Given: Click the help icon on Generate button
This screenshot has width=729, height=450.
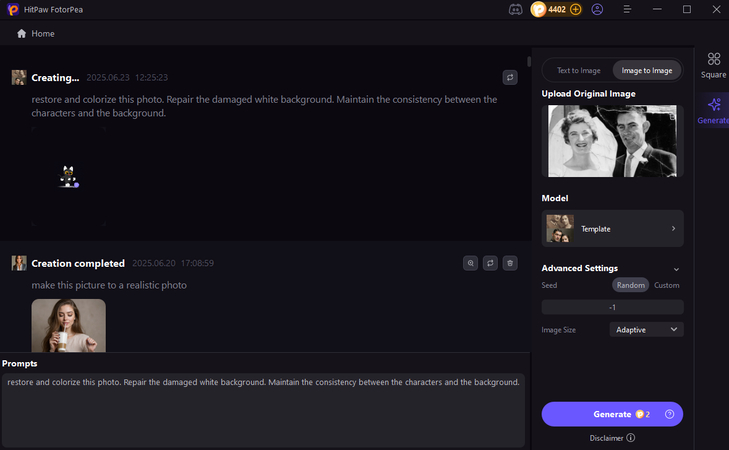Looking at the screenshot, I should pyautogui.click(x=669, y=414).
